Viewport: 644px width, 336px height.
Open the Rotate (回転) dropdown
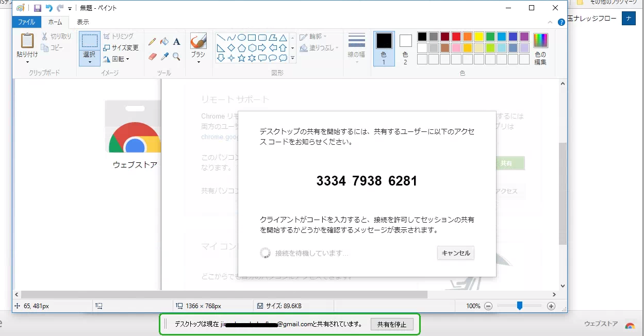(x=116, y=59)
